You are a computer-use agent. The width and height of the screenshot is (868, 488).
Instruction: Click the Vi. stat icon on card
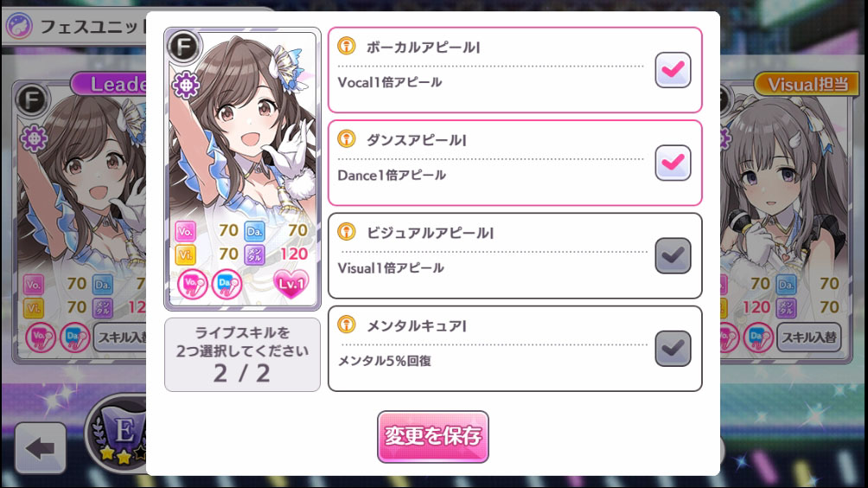tap(186, 254)
